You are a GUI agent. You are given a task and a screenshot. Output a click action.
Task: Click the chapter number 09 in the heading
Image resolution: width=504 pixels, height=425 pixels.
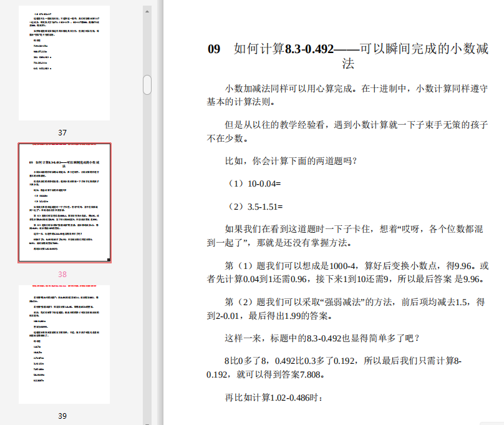(214, 49)
